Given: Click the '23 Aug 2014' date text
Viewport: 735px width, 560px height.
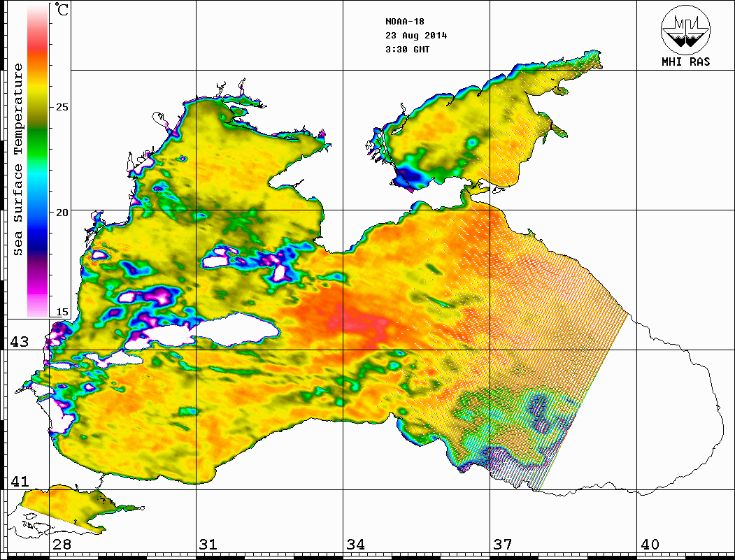Looking at the screenshot, I should pyautogui.click(x=416, y=36).
